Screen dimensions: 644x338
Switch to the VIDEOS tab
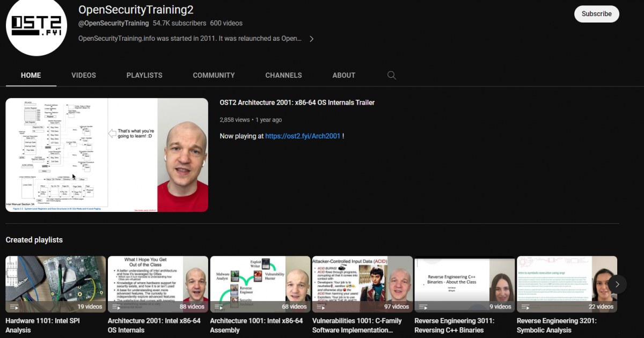84,75
